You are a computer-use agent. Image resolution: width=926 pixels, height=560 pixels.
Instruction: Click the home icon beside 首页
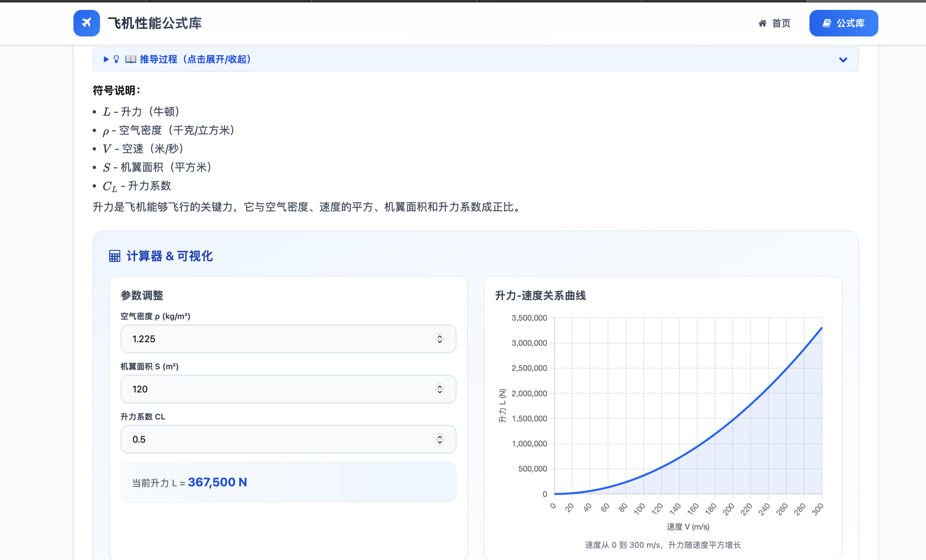pos(762,23)
